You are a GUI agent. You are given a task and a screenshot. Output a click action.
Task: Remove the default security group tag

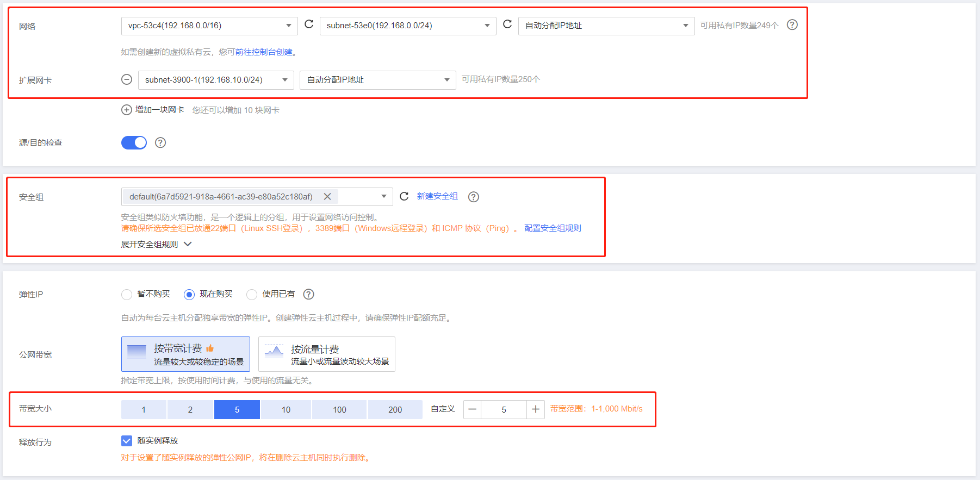pyautogui.click(x=327, y=197)
